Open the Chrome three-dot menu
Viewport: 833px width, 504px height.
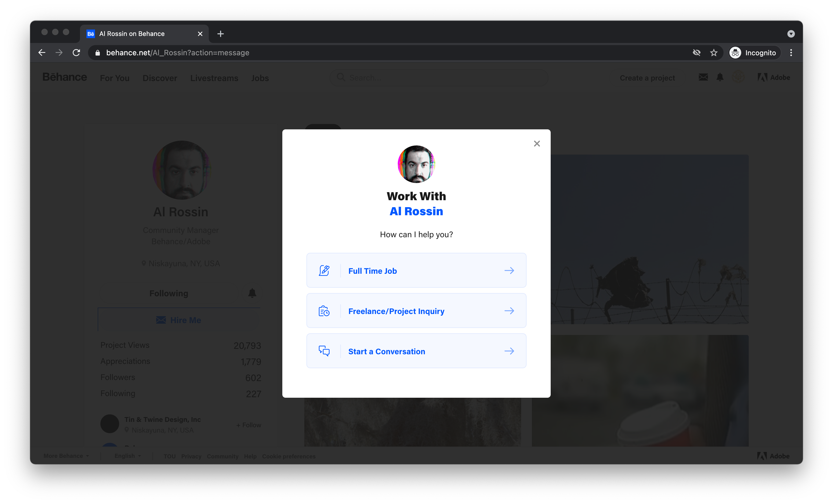(x=791, y=53)
